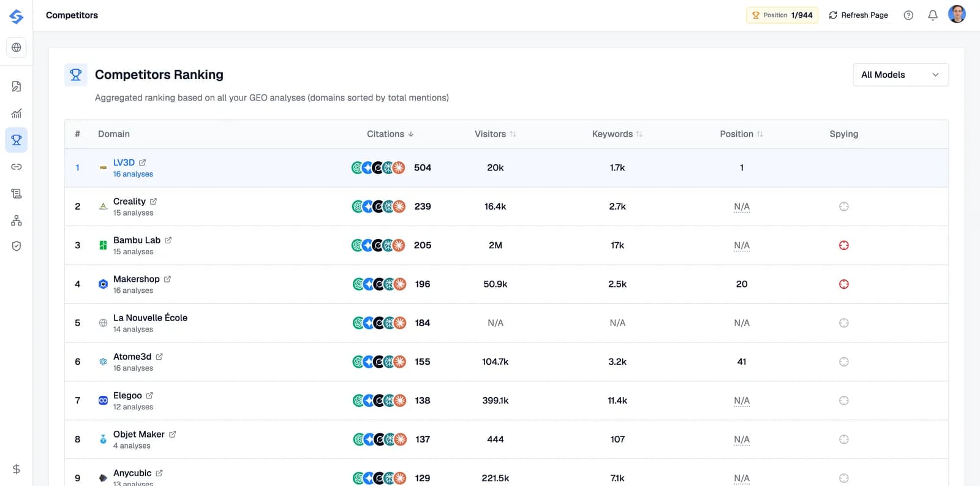Click the Spying column header

(x=844, y=134)
